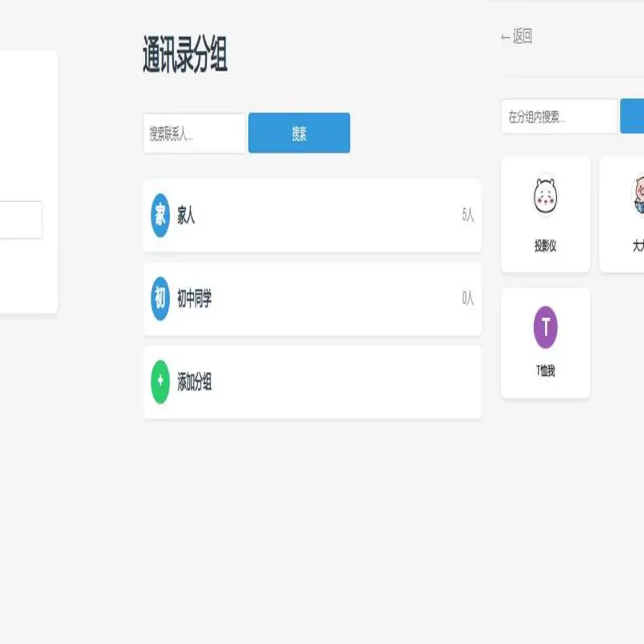Click the 通讯录分组 page heading
644x644 pixels.
[x=185, y=55]
